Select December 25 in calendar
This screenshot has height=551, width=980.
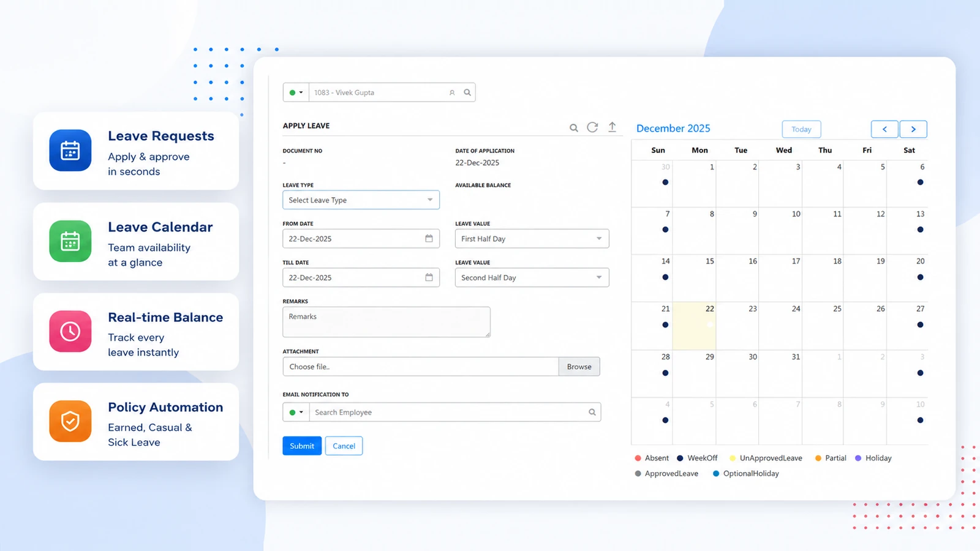823,326
